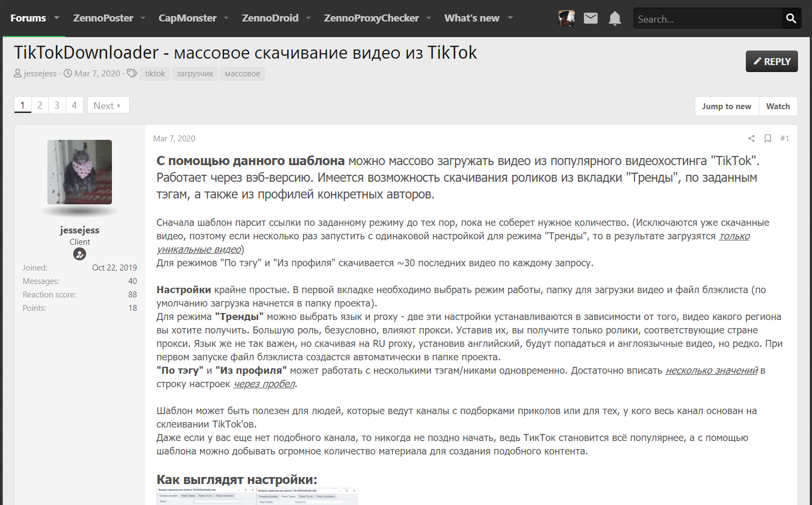Click the Search input field
Image resolution: width=812 pixels, height=505 pixels.
[x=707, y=19]
